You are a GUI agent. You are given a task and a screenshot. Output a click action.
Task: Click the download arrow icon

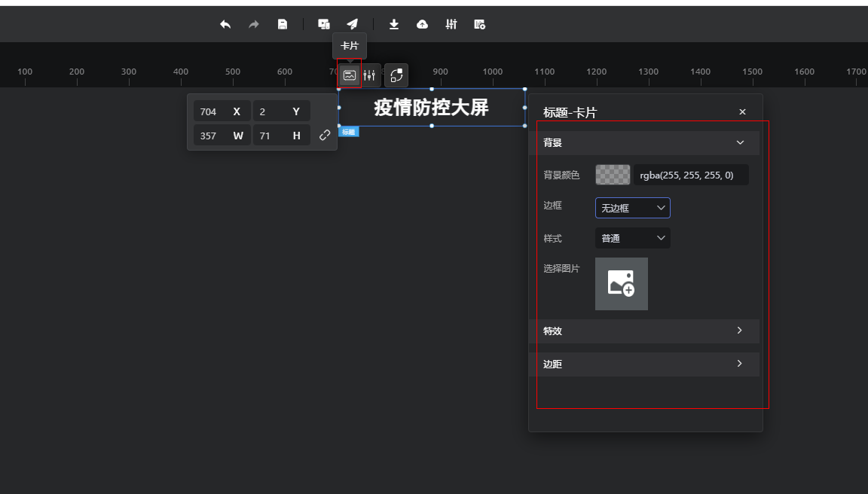click(393, 24)
